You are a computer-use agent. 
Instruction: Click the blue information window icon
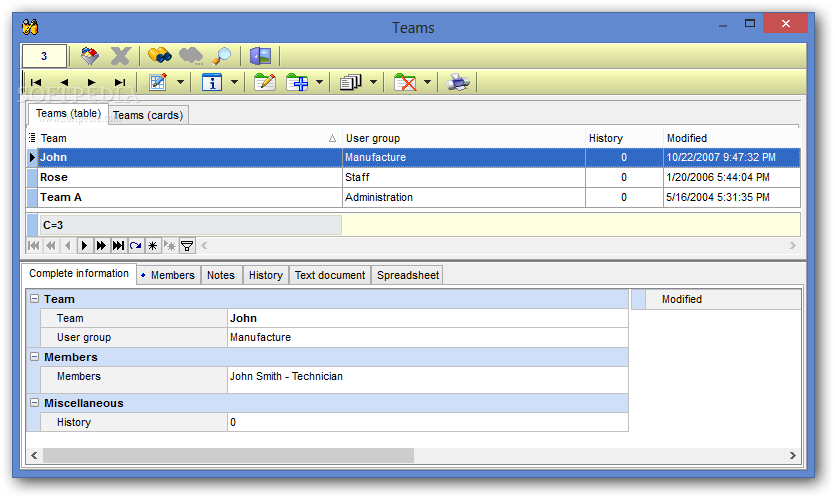tap(212, 82)
